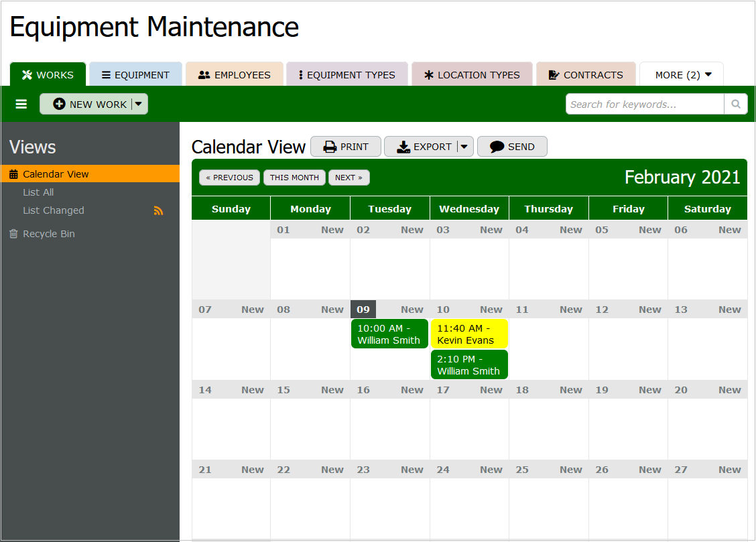Go to the Employees tab

[x=234, y=74]
